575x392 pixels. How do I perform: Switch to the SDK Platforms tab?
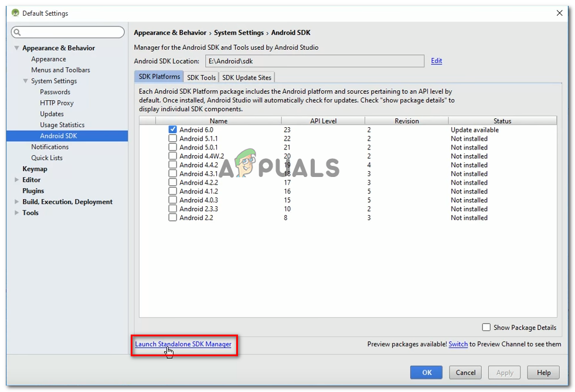(159, 77)
